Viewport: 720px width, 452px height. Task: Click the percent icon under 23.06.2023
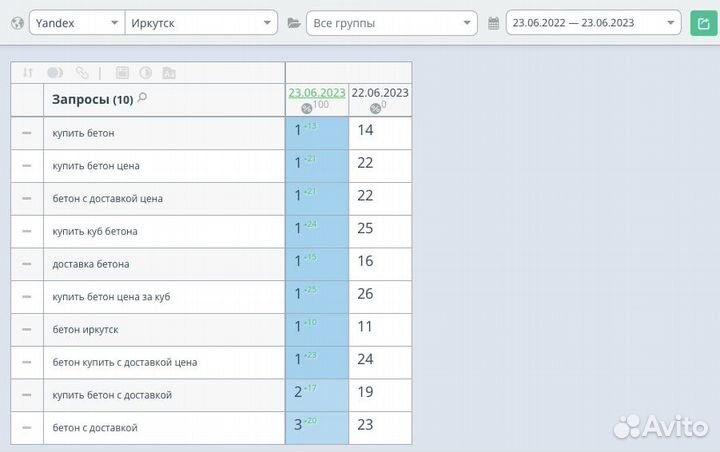pos(307,108)
